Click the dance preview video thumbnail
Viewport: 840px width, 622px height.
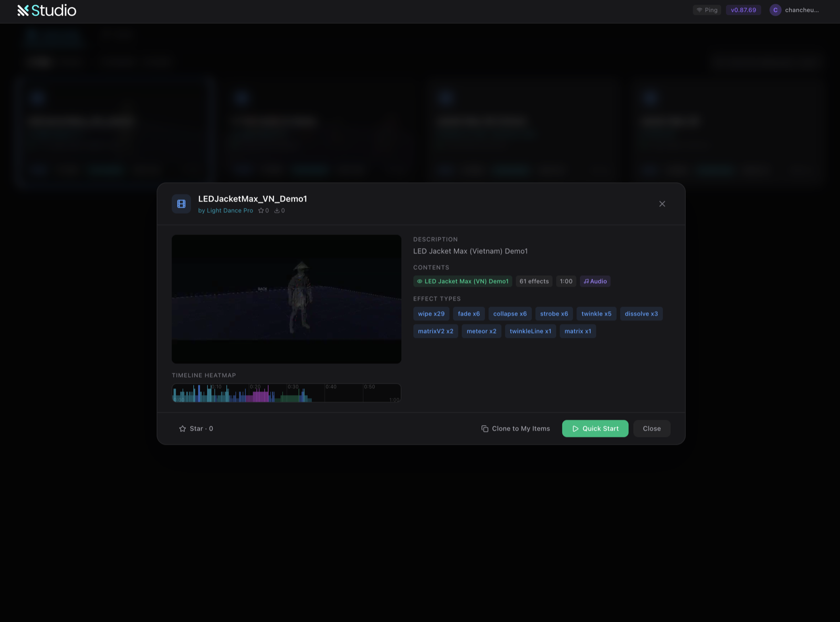coord(287,299)
